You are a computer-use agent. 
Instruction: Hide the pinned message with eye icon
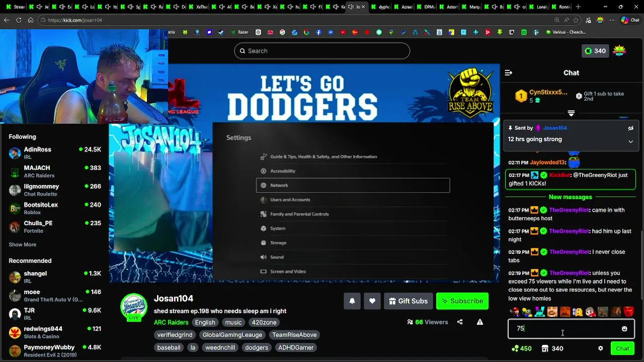click(x=630, y=128)
